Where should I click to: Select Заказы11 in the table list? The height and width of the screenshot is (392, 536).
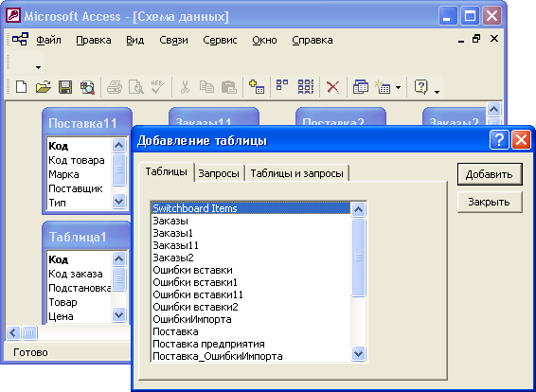click(251, 245)
